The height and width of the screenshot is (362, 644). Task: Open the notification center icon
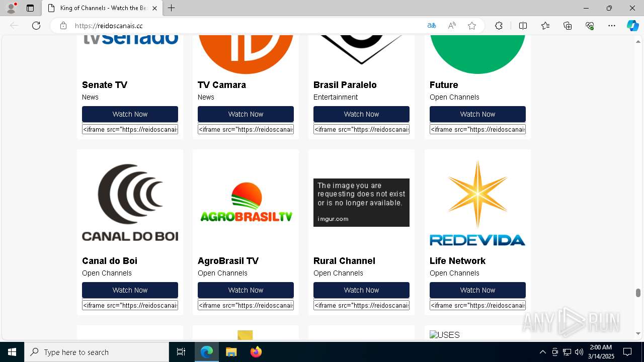click(627, 352)
